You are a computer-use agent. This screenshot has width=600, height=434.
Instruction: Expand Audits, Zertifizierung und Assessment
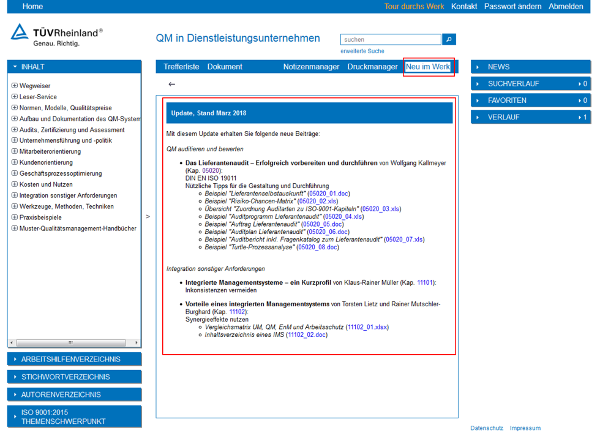pyautogui.click(x=14, y=130)
